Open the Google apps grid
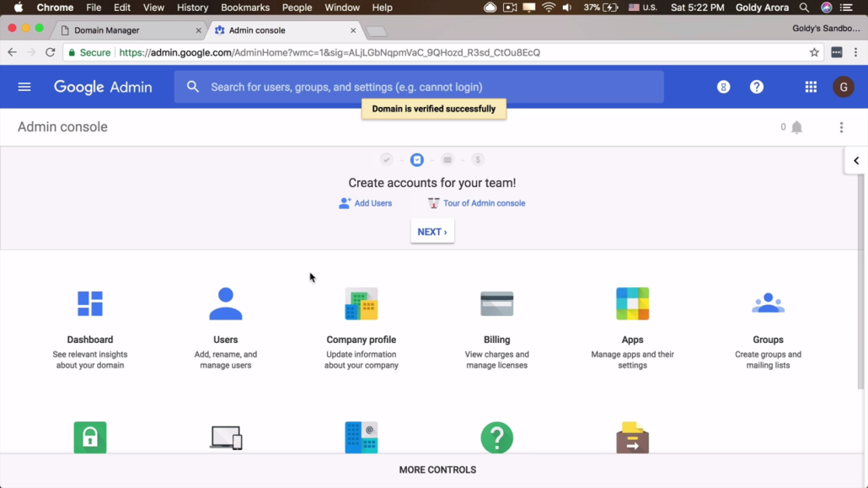Image resolution: width=868 pixels, height=488 pixels. [811, 87]
